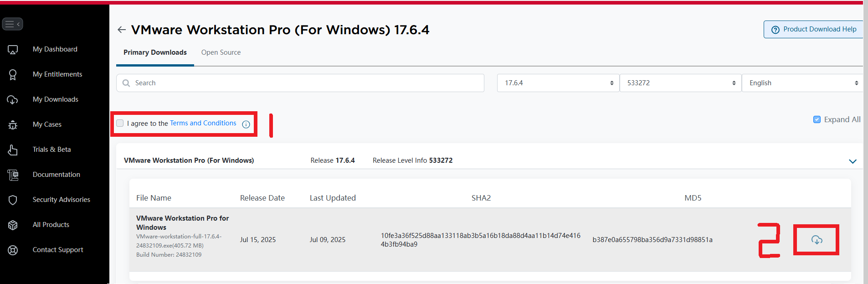Click the Release Date column header
The image size is (868, 284).
(262, 198)
